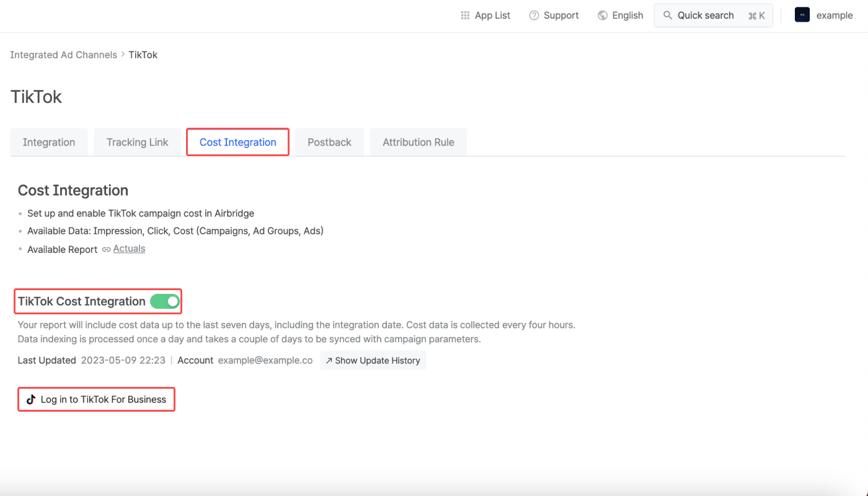868x496 pixels.
Task: Open the English language selector
Action: (621, 15)
